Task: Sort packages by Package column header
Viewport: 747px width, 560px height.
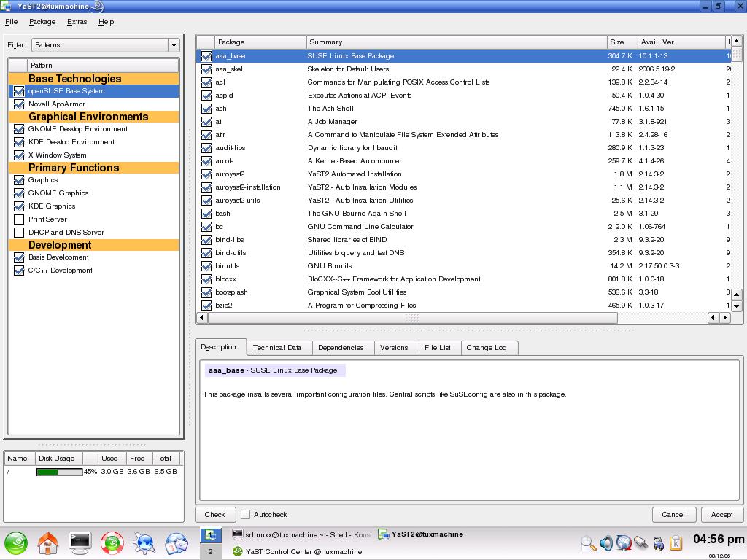Action: (260, 42)
